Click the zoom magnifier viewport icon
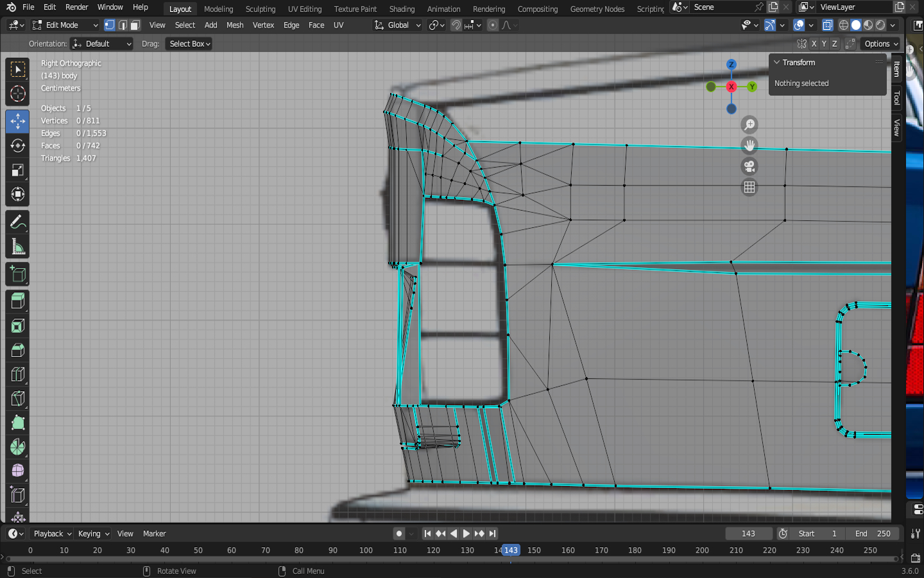Screen dimensions: 924x578 (749, 125)
